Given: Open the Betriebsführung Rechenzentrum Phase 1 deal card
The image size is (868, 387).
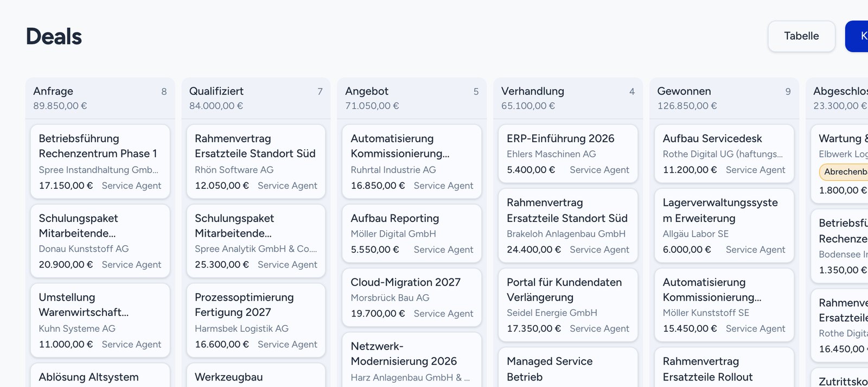Looking at the screenshot, I should point(100,162).
